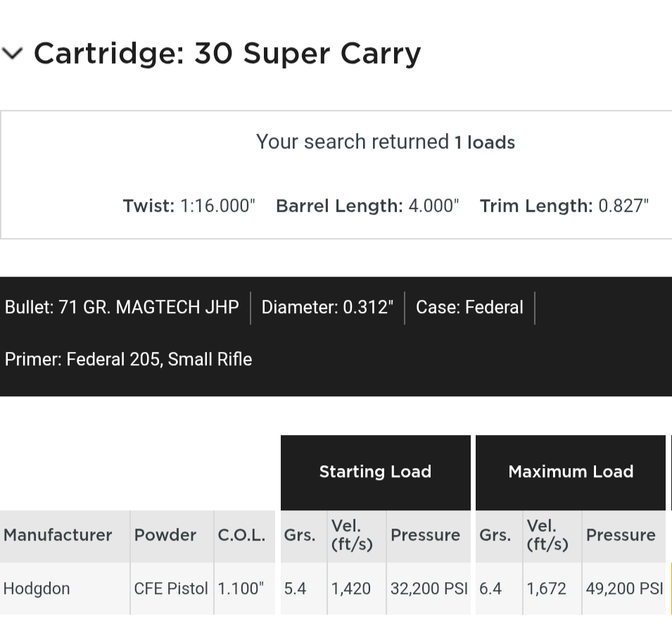Click 'Your search returned 1 loads' text
Viewport: 672px width, 630px height.
tap(386, 142)
